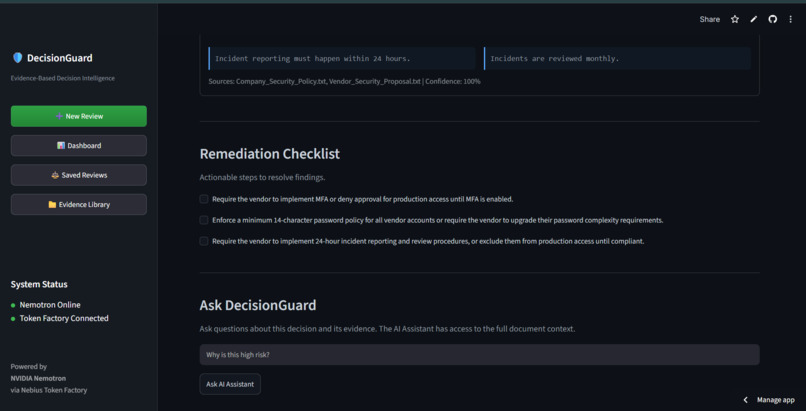Screen dimensions: 806x411
Task: Click the pencil edit icon
Action: [x=754, y=19]
